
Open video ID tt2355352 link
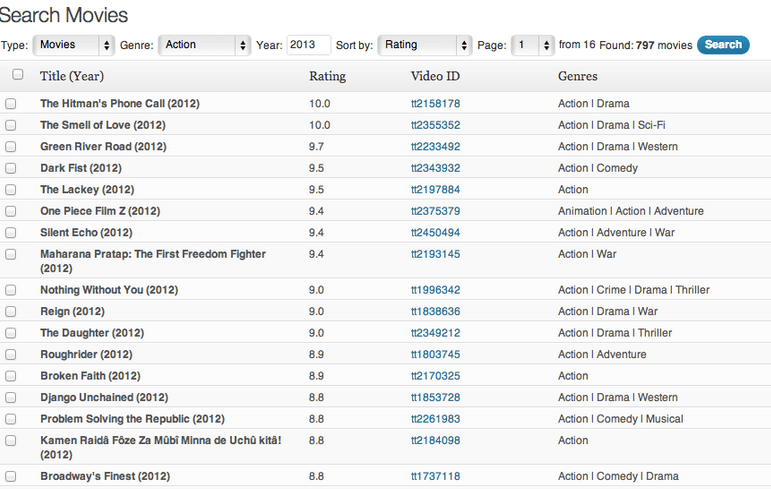pos(435,125)
